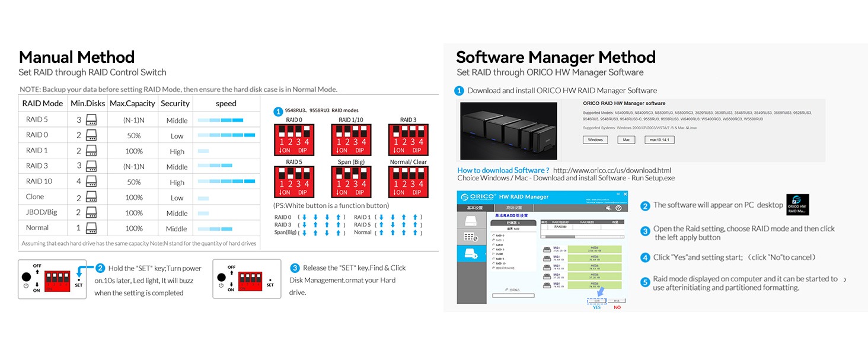Click the disk icon in the RAID 5 table row
Viewport: 868px width, 356px height.
point(91,120)
